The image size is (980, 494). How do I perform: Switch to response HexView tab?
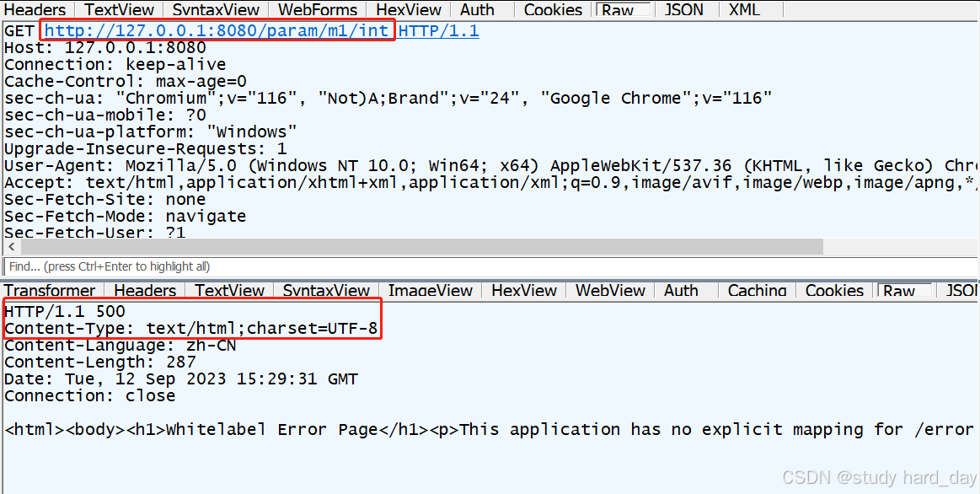point(524,290)
